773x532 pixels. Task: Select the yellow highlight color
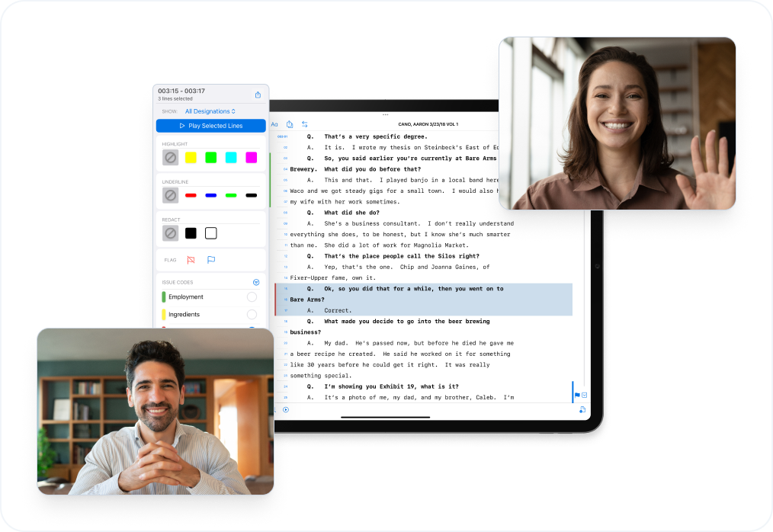click(191, 157)
